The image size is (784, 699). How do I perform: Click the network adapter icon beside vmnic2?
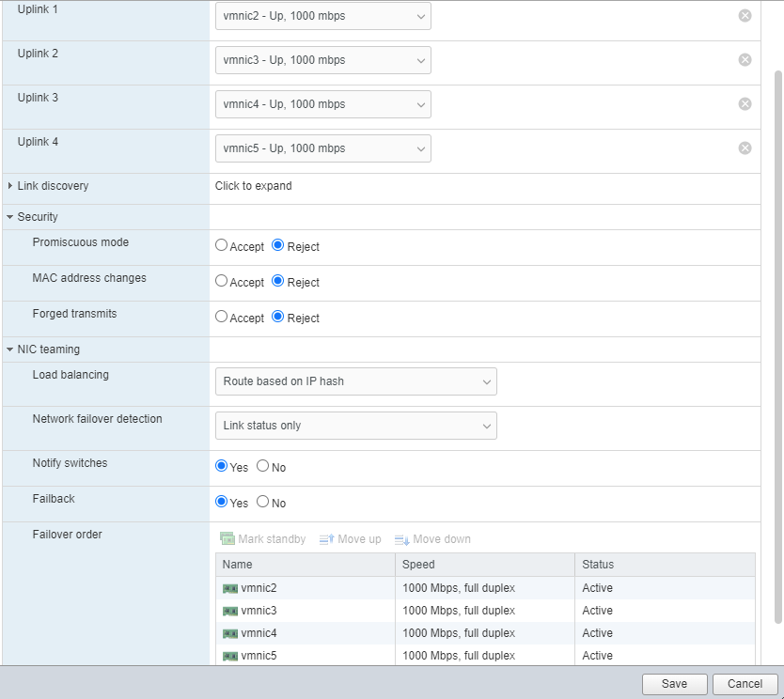(228, 587)
